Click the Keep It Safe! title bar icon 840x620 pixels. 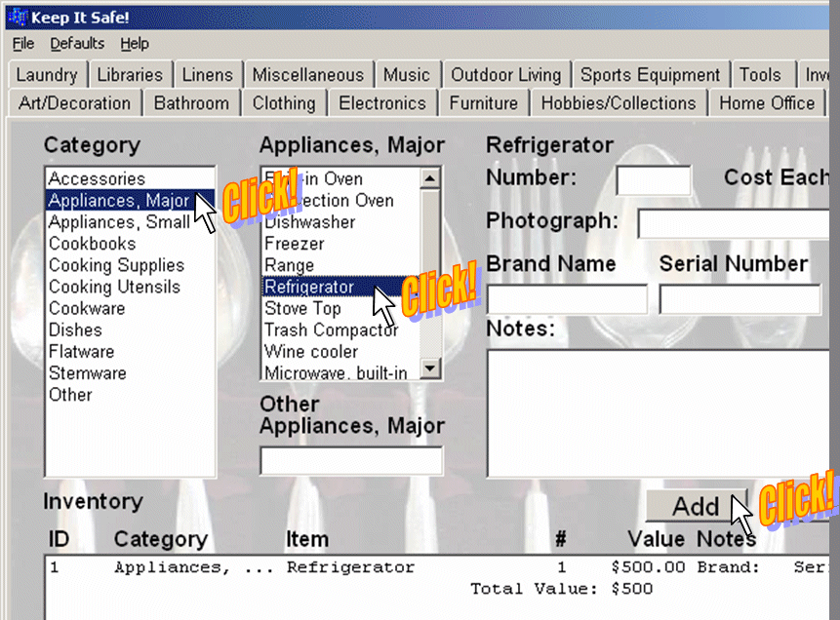18,18
